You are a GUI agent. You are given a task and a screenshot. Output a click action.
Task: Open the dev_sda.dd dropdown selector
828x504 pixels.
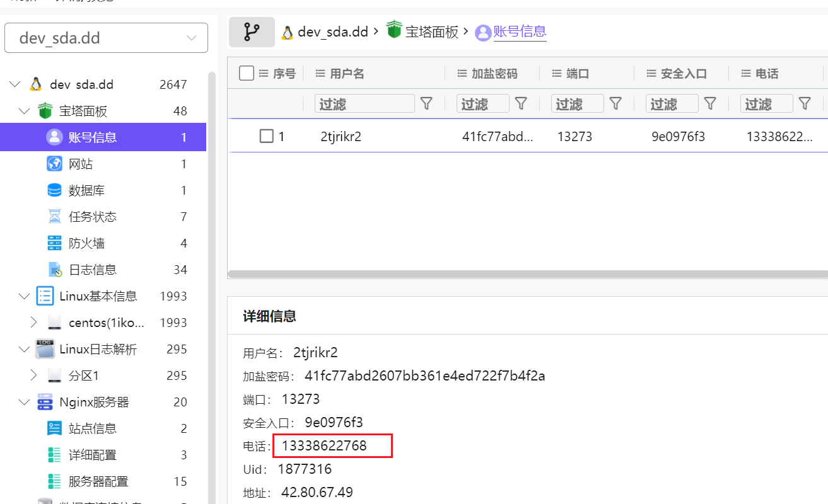click(x=106, y=38)
